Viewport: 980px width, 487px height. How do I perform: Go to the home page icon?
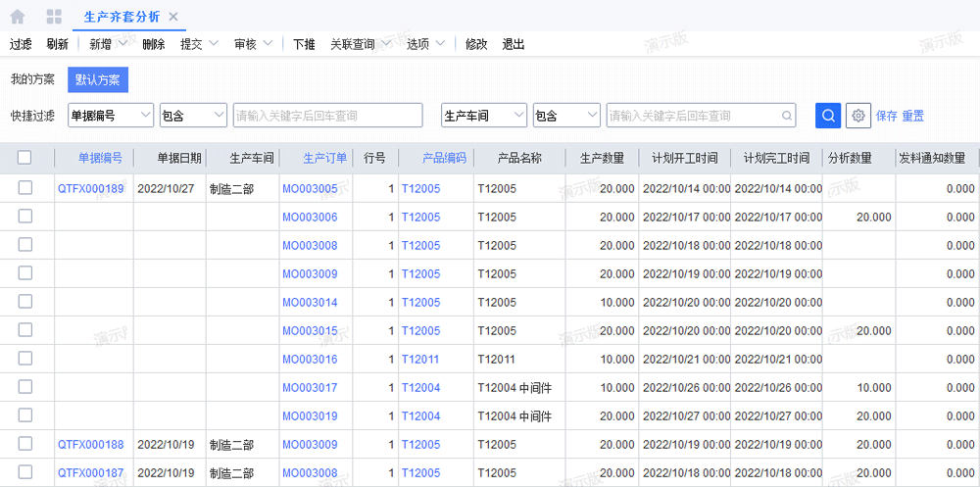tap(18, 17)
